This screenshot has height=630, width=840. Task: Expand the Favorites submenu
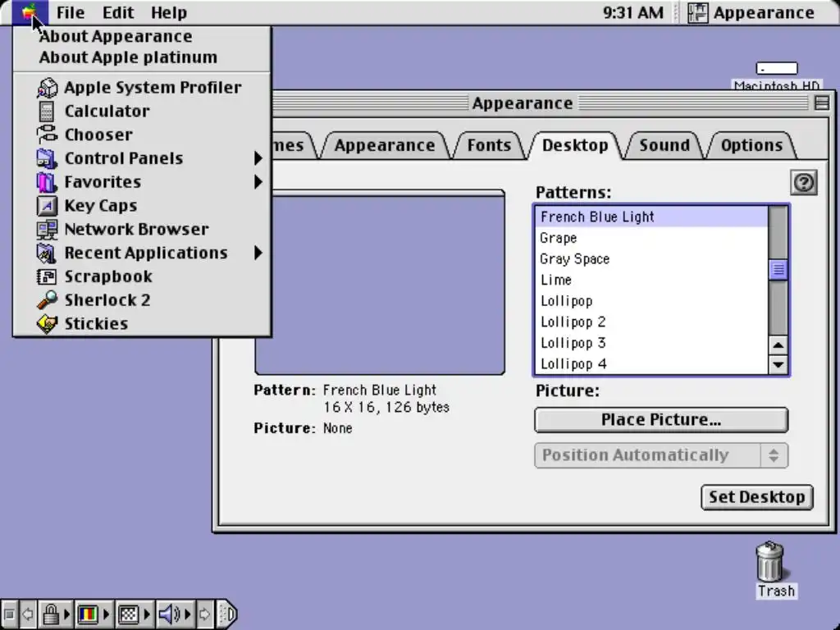[x=142, y=181]
